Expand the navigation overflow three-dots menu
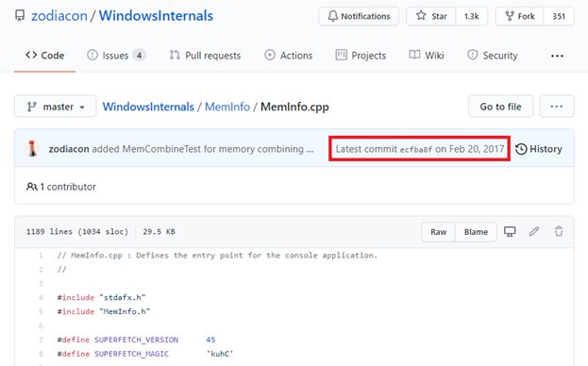 [557, 56]
